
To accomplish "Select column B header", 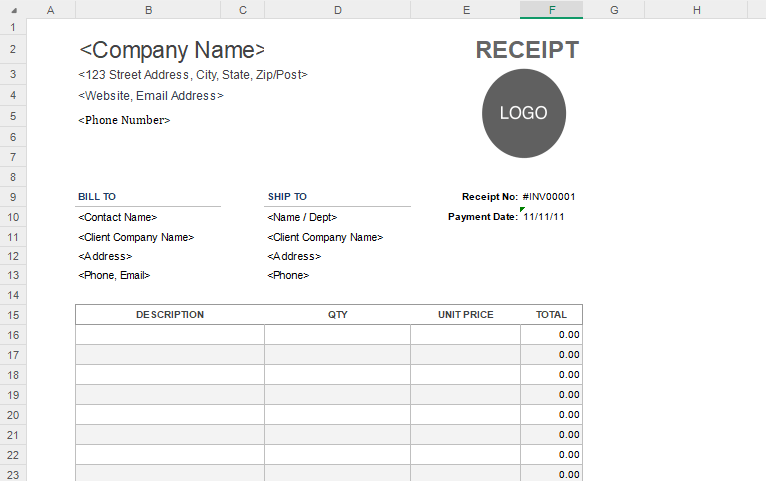I will 148,10.
